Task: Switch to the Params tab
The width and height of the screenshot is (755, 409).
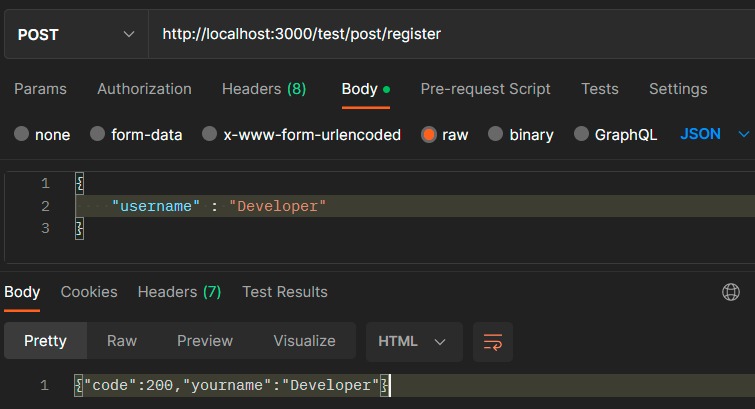Action: [x=40, y=89]
